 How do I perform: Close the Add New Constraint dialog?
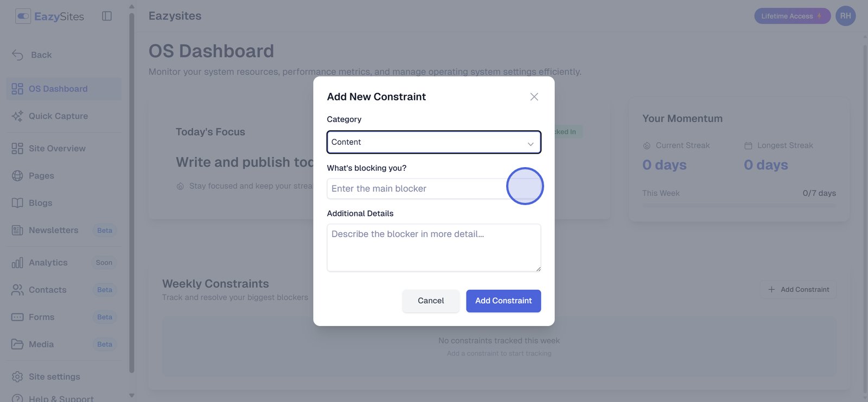click(534, 97)
